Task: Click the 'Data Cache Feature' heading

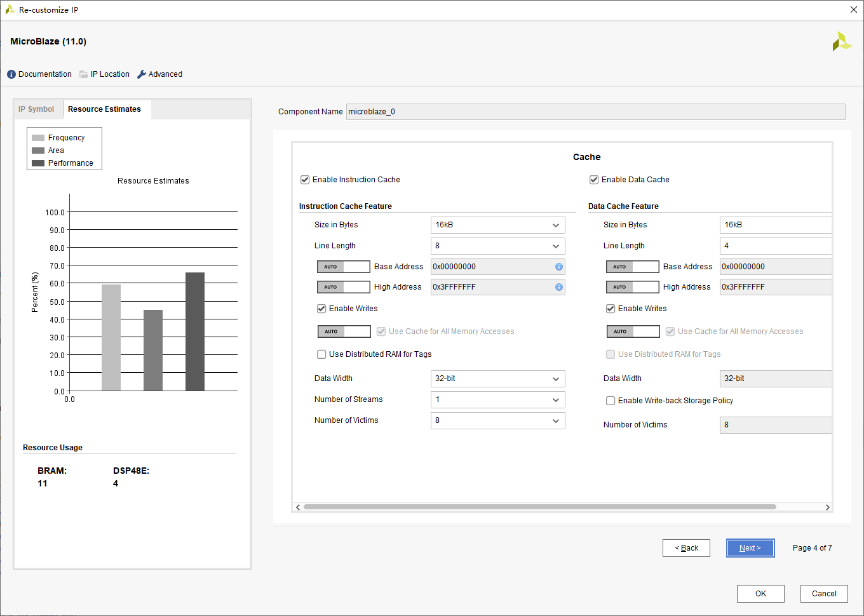Action: point(623,206)
